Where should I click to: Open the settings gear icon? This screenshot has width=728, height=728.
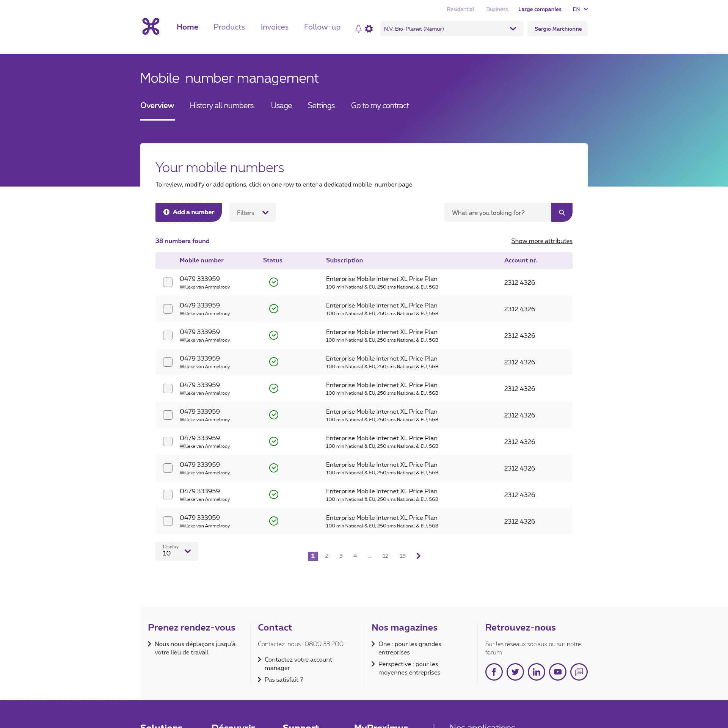[x=369, y=29]
